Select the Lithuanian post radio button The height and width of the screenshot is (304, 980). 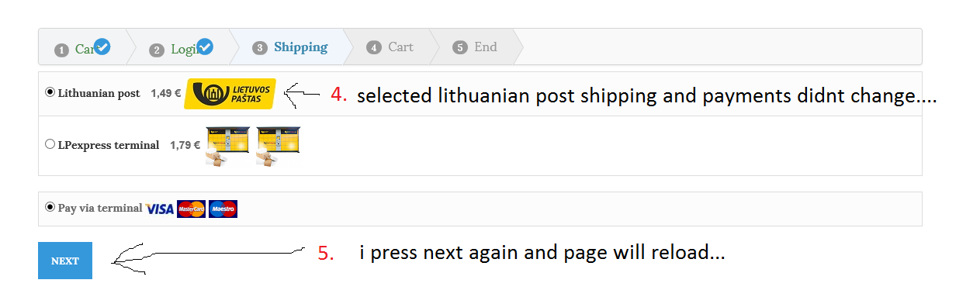pos(50,92)
